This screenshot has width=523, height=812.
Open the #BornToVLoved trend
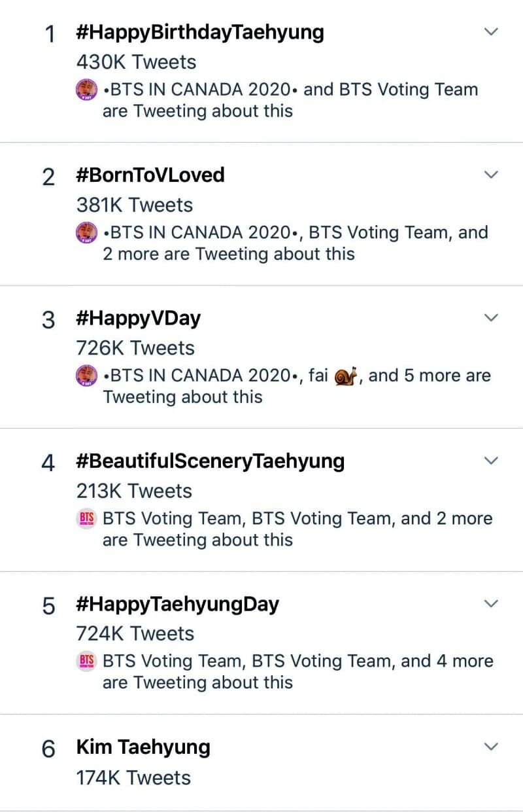click(150, 175)
